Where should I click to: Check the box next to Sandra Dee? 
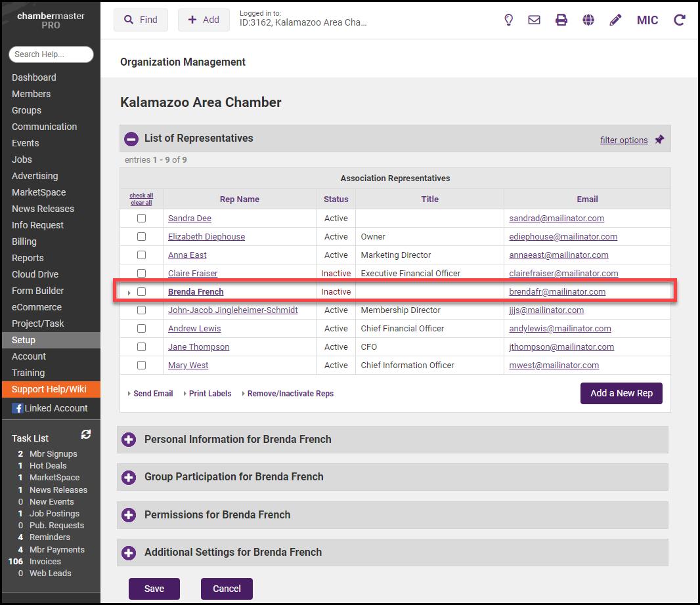[x=141, y=219]
